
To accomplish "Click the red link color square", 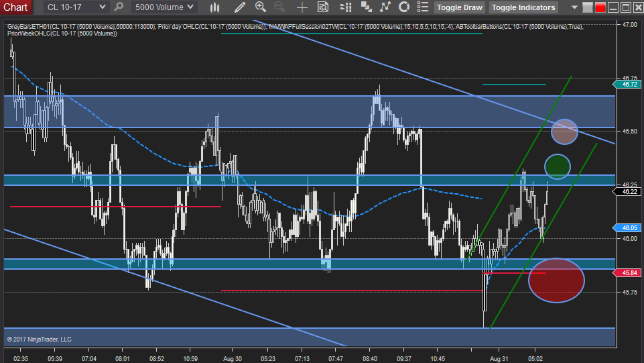I will (600, 7).
